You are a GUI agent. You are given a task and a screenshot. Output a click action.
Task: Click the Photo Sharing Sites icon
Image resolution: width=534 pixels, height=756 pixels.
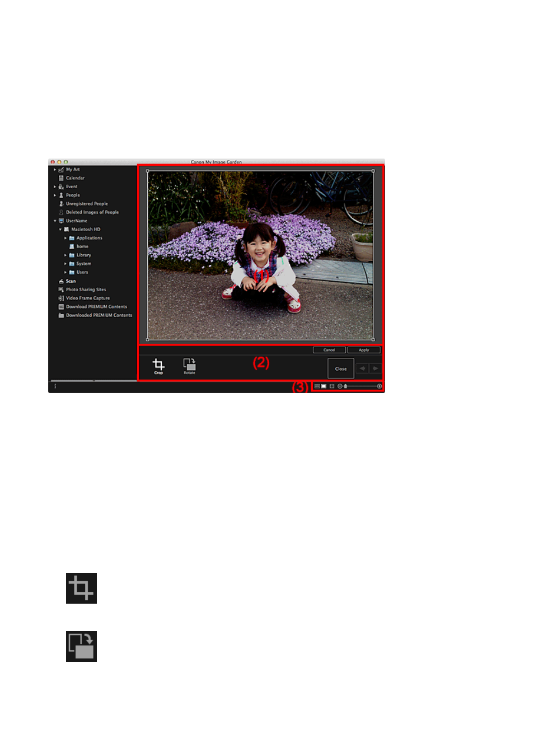pos(61,290)
